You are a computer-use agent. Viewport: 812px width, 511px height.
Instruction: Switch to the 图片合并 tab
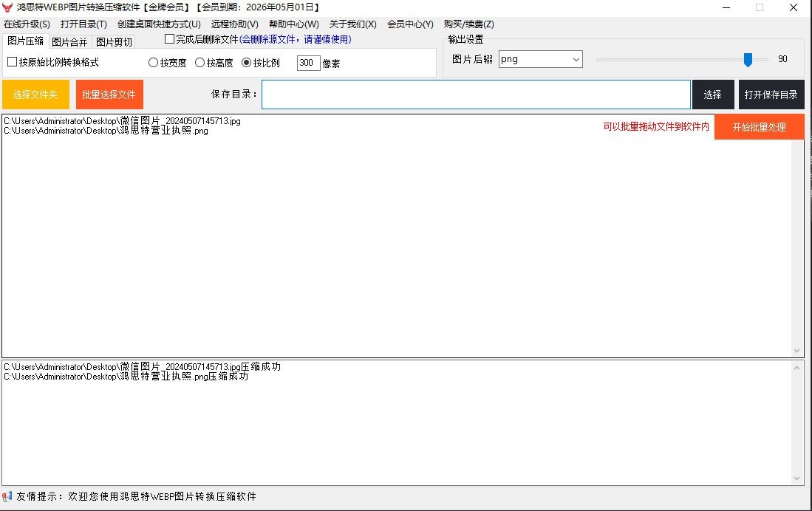(69, 41)
